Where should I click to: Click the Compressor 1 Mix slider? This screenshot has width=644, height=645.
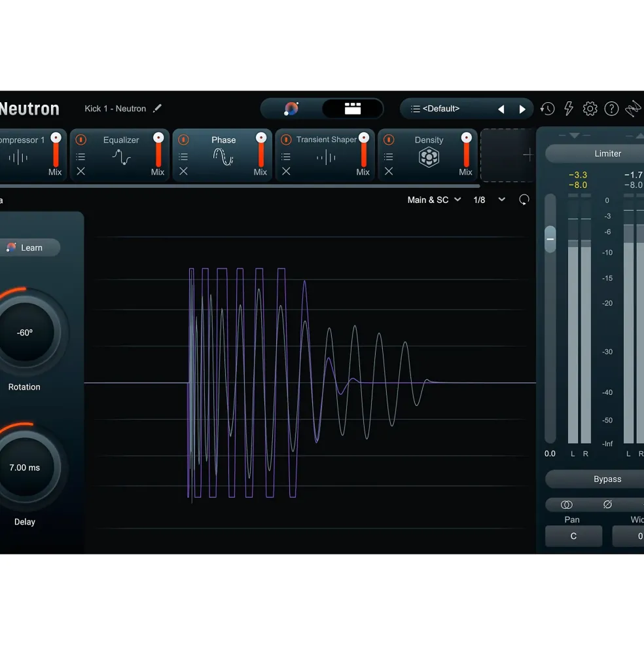56,150
